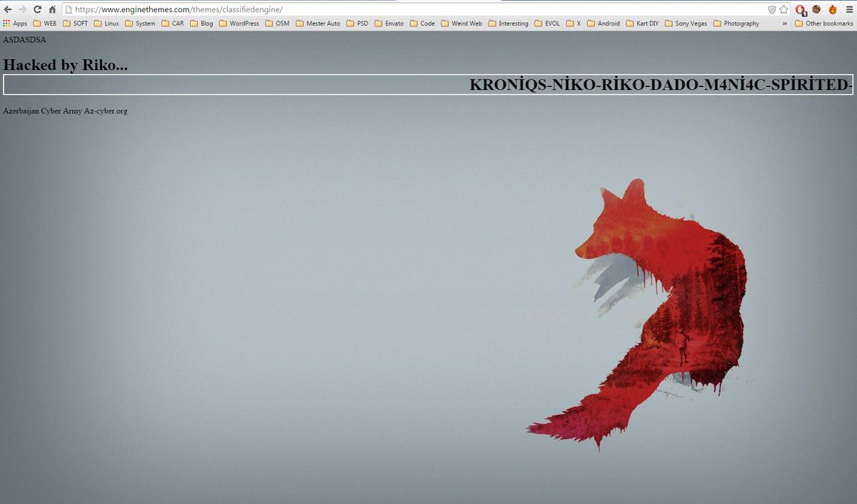Open the Interesting bookmarks folder
The image size is (857, 504).
click(508, 24)
